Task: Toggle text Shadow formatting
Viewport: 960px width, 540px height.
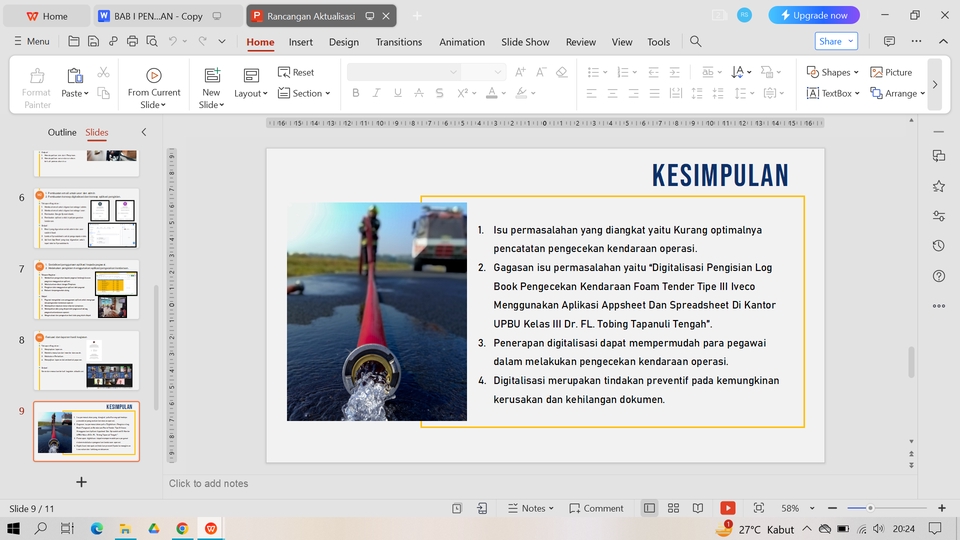Action: 440,93
